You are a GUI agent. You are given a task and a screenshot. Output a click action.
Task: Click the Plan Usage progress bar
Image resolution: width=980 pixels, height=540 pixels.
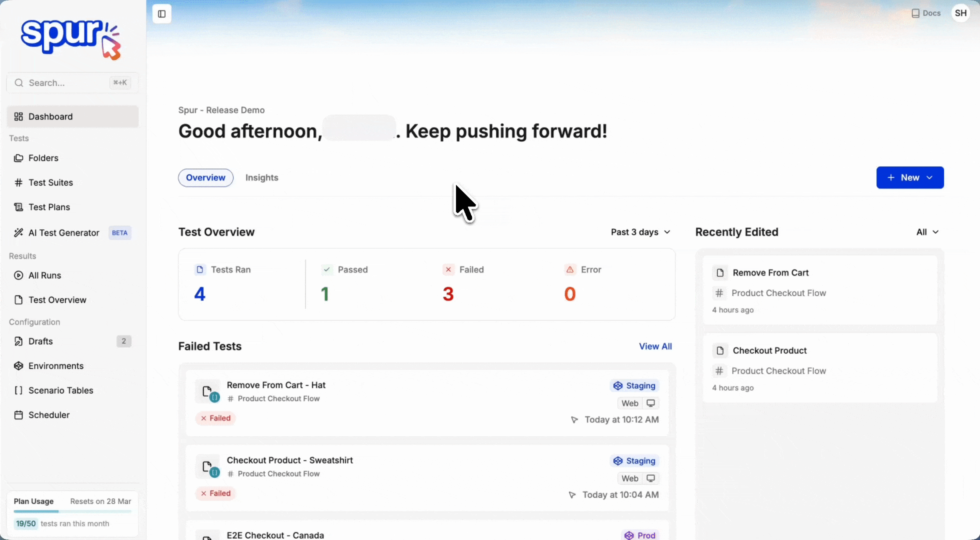[72, 511]
